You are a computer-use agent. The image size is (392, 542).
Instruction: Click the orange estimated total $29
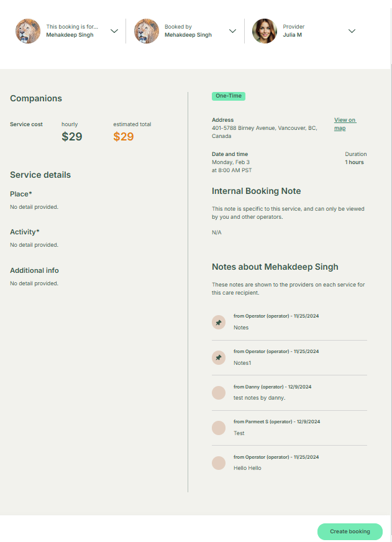pyautogui.click(x=124, y=137)
